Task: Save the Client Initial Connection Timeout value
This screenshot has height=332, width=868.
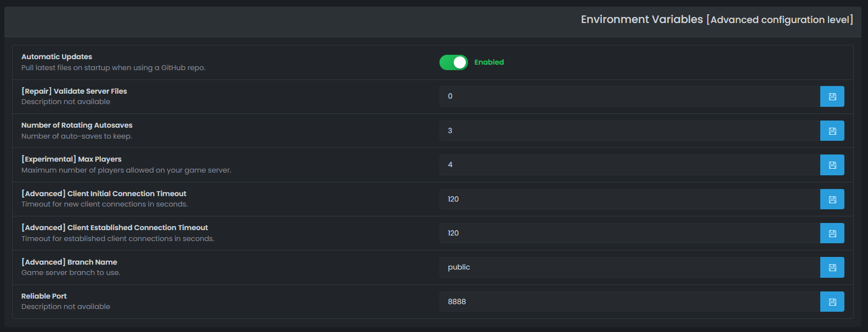Action: coord(832,199)
